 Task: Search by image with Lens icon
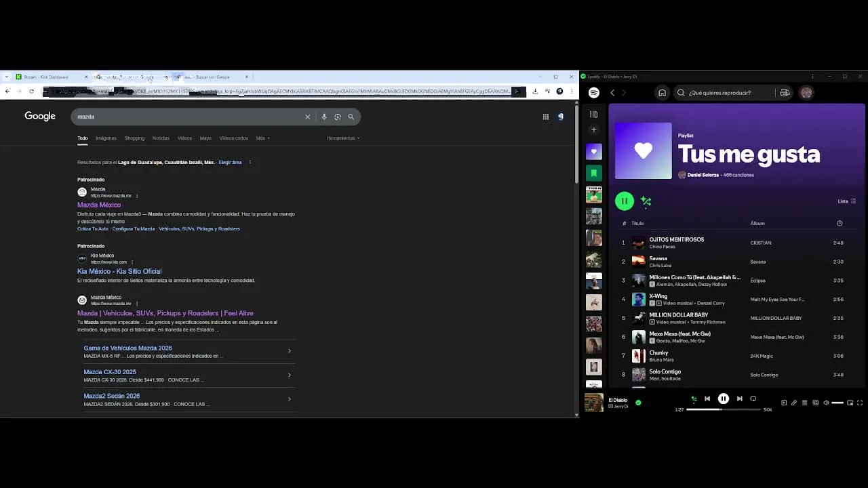coord(337,117)
